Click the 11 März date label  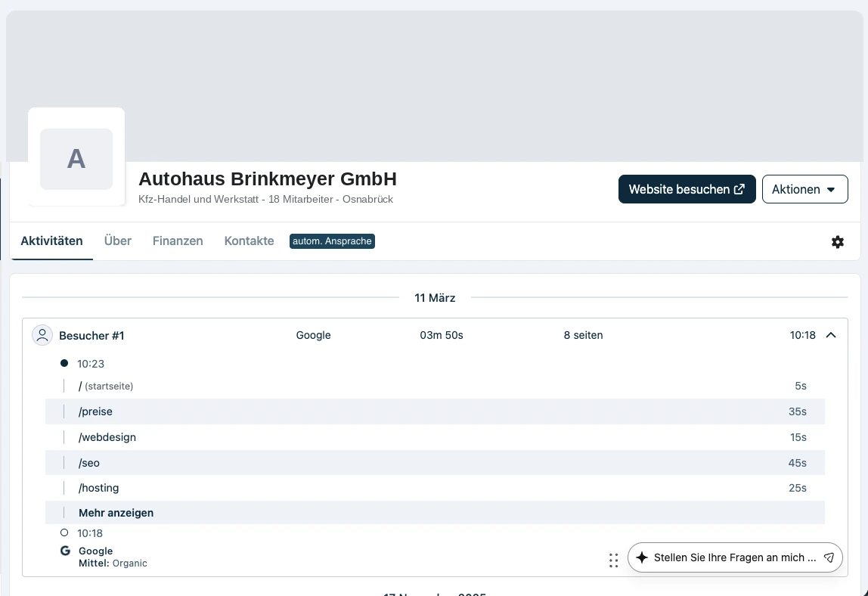[435, 298]
